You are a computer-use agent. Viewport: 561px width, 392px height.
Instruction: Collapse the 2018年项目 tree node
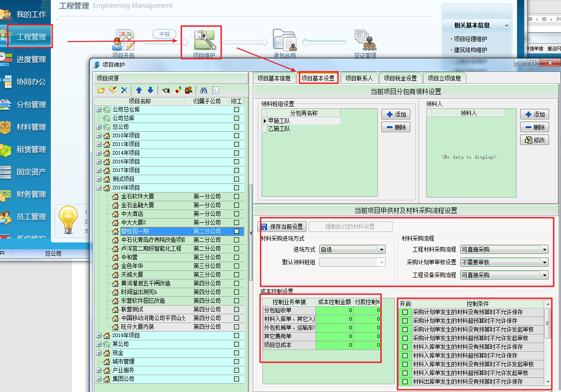point(99,188)
